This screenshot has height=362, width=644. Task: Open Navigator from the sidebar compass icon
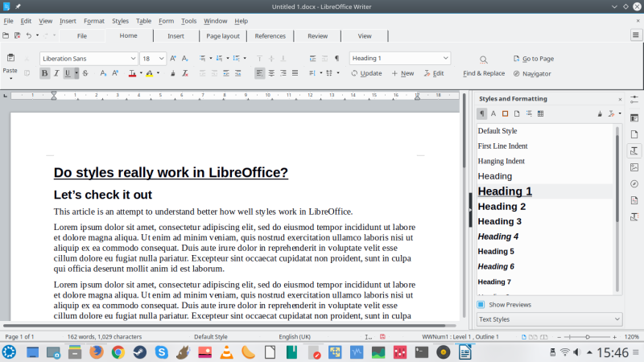[x=634, y=183]
